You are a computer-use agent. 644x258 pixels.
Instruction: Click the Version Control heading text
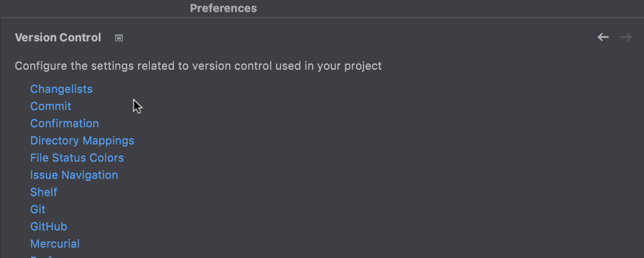coord(58,37)
